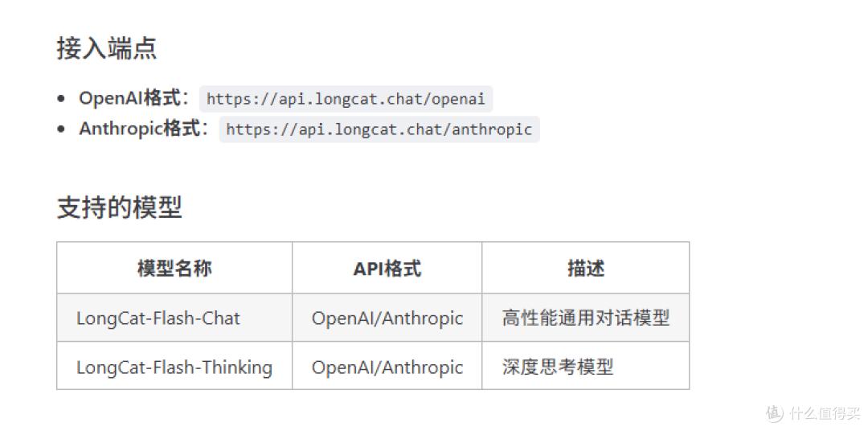Click the 高性能通用对话模型 description cell

tap(586, 318)
